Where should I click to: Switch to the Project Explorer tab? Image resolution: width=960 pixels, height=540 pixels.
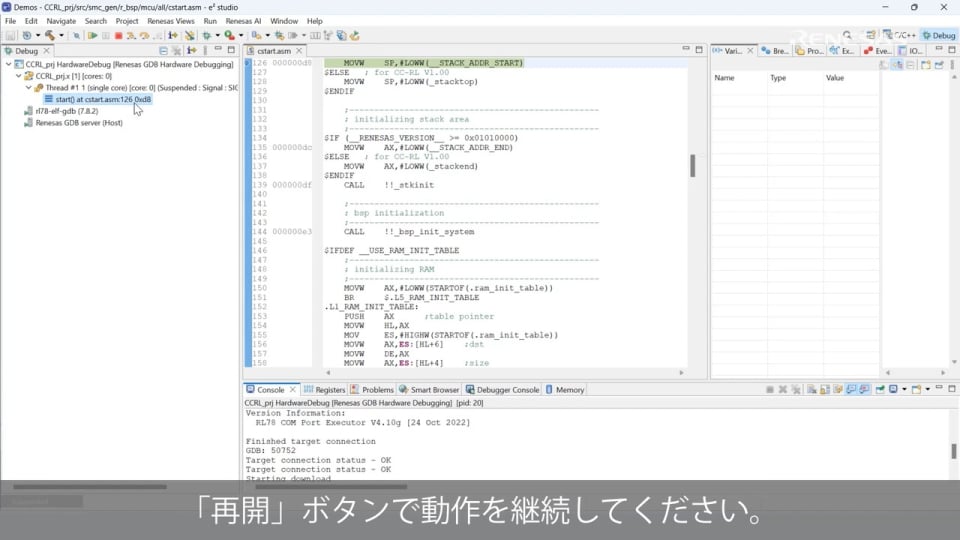[809, 51]
